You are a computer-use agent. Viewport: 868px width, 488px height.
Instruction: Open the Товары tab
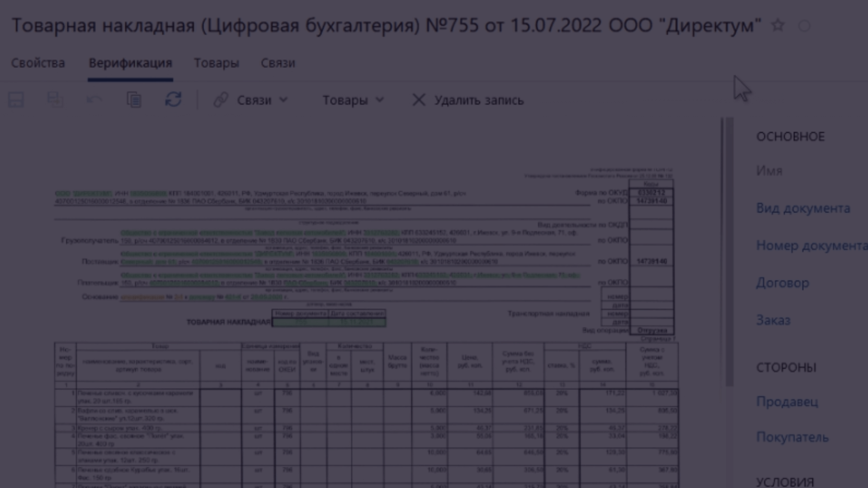216,63
